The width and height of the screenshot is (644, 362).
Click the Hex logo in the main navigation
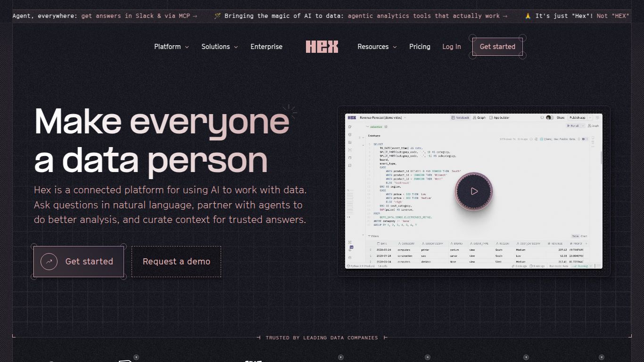point(322,46)
